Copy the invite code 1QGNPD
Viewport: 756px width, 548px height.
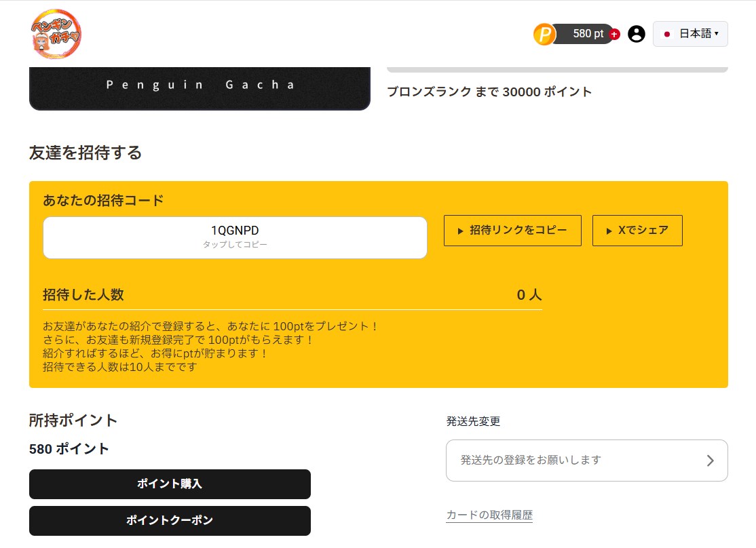[235, 237]
